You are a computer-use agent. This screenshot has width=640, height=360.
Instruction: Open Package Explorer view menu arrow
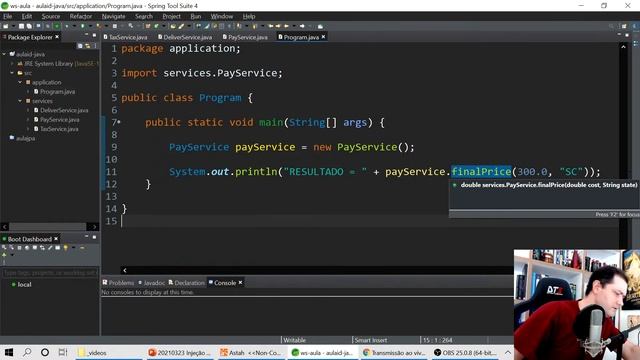tap(95, 46)
